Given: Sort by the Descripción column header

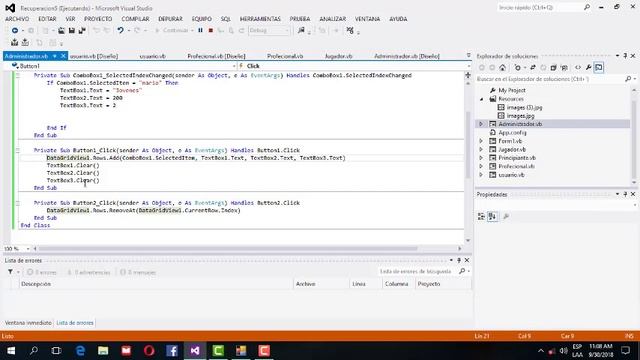Looking at the screenshot, I should click(156, 284).
